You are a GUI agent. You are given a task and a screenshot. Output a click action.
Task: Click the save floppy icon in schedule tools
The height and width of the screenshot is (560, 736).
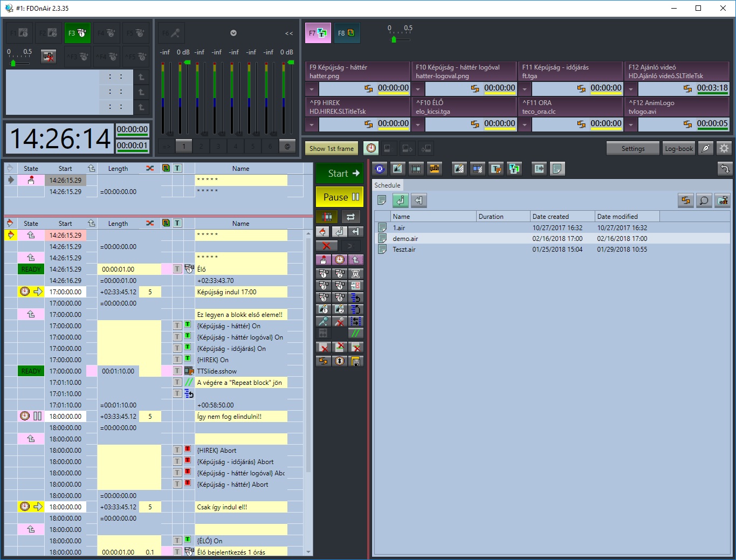pyautogui.click(x=356, y=361)
